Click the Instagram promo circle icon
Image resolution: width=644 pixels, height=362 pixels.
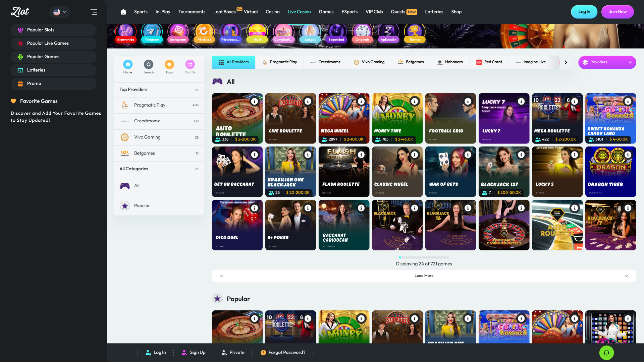(178, 33)
